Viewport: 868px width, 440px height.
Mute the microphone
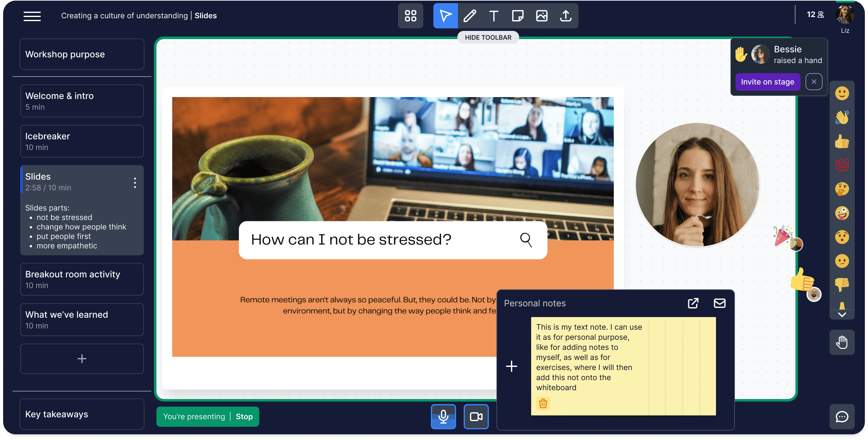[443, 416]
